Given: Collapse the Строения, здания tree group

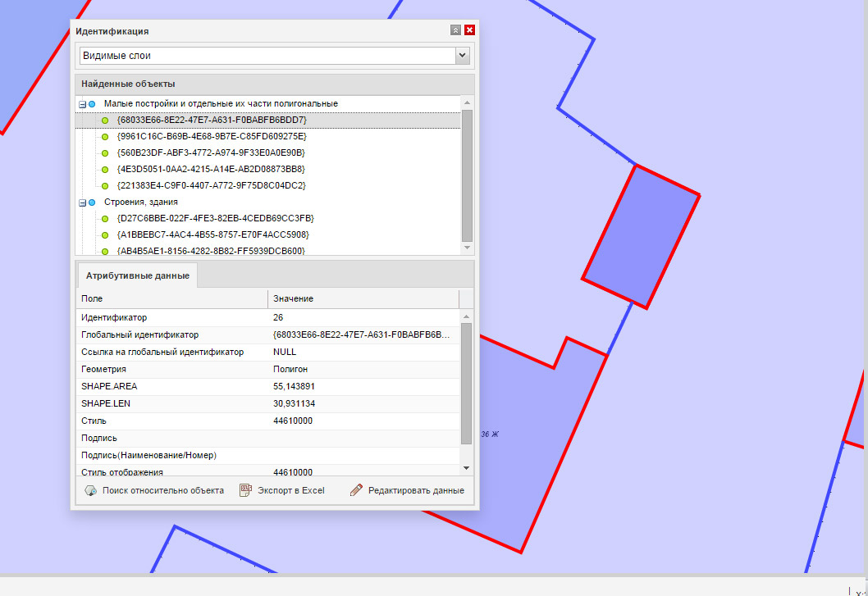Looking at the screenshot, I should coord(82,202).
